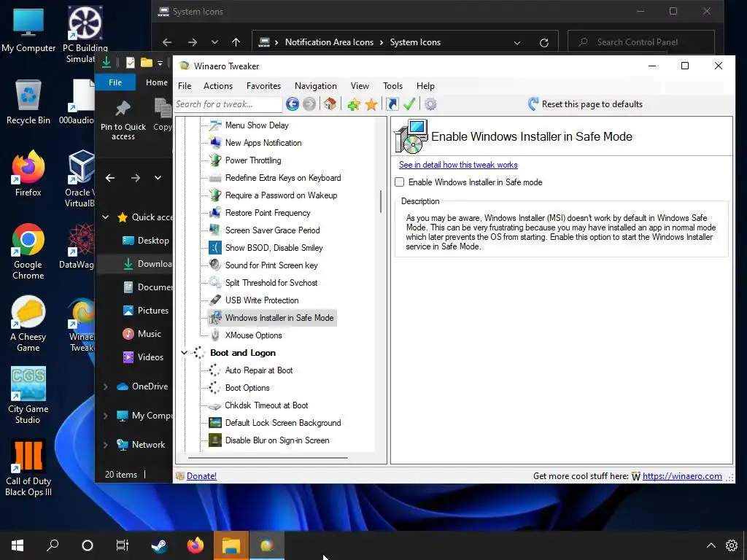747x560 pixels.
Task: Open Firefox desktop shortcut
Action: (x=28, y=174)
